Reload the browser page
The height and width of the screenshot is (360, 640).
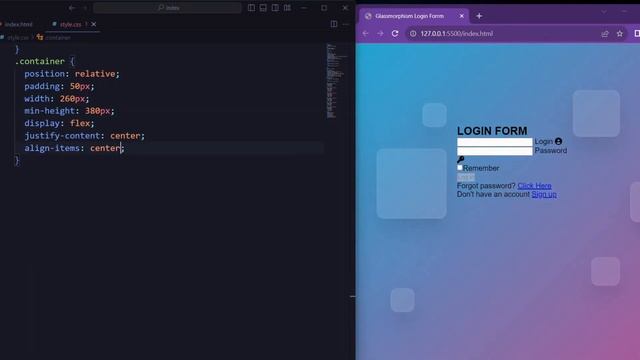pos(395,33)
